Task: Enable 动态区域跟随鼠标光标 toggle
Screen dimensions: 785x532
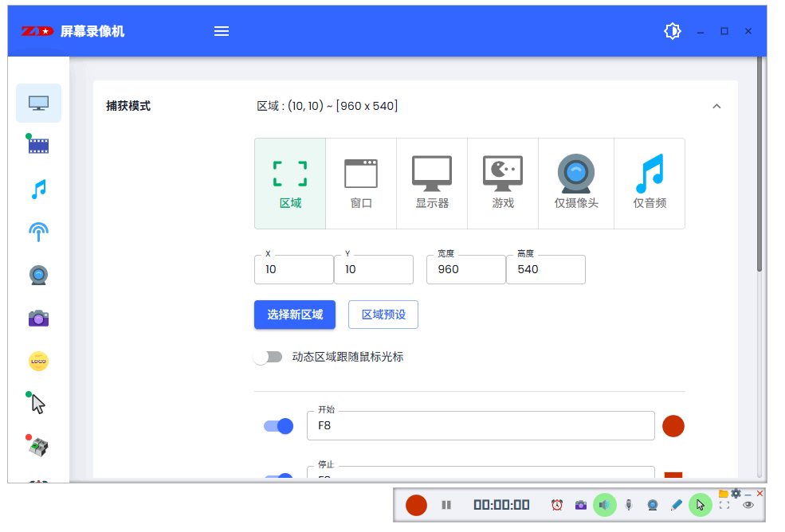Action: pos(268,357)
